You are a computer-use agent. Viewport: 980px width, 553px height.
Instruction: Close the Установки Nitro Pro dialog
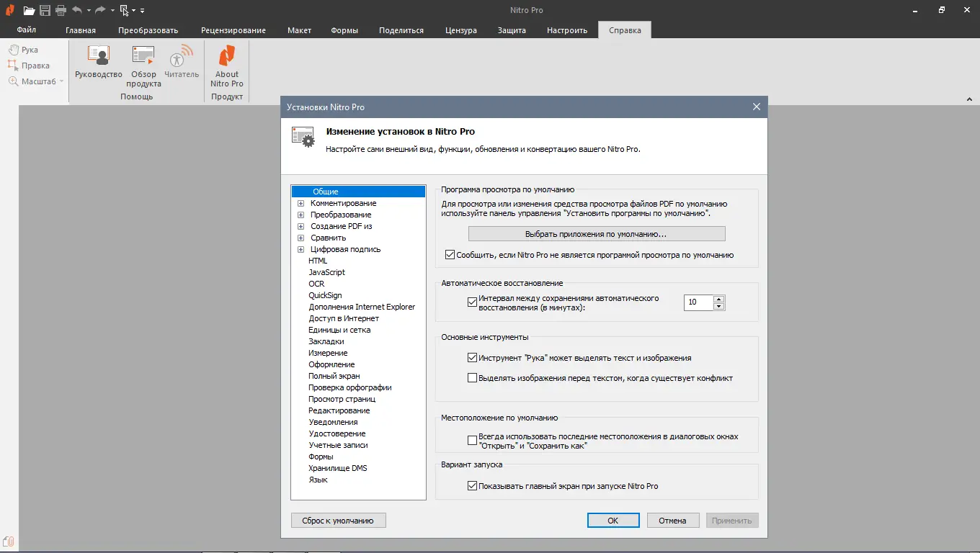tap(757, 107)
